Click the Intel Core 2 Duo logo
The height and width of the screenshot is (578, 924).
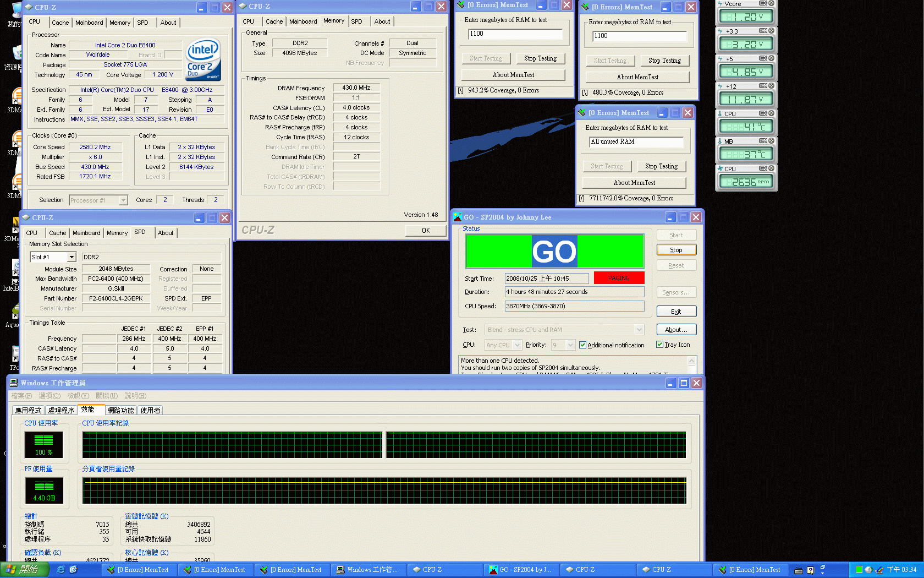pyautogui.click(x=203, y=58)
